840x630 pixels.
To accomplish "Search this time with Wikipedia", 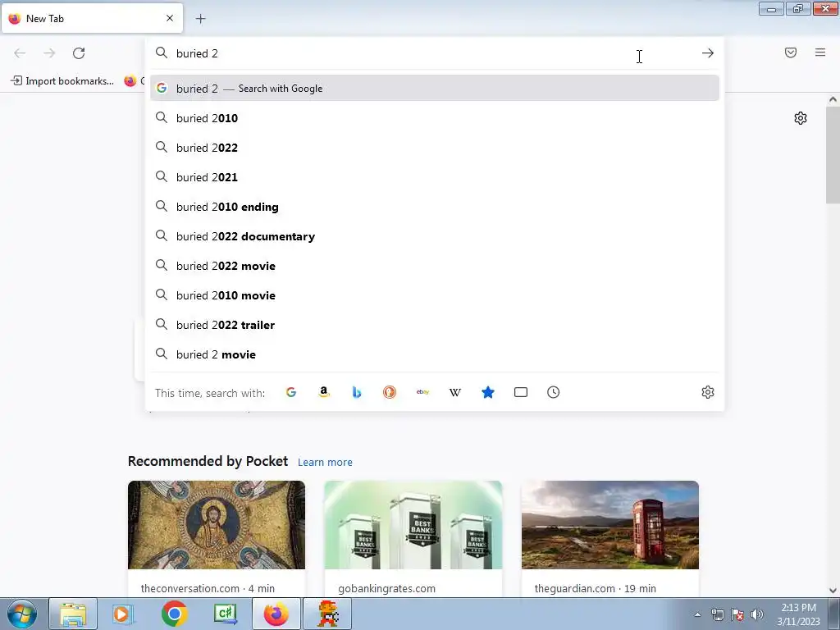I will coord(454,392).
